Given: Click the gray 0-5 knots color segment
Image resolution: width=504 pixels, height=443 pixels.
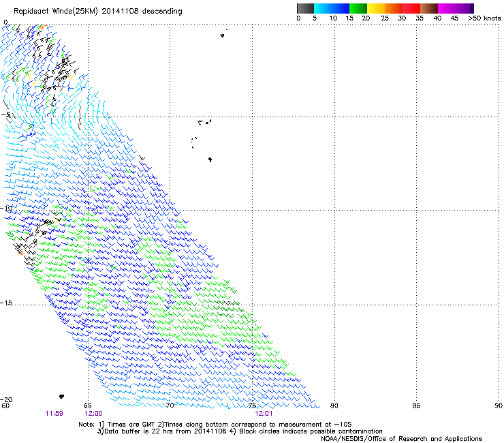Looking at the screenshot, I should click(305, 8).
